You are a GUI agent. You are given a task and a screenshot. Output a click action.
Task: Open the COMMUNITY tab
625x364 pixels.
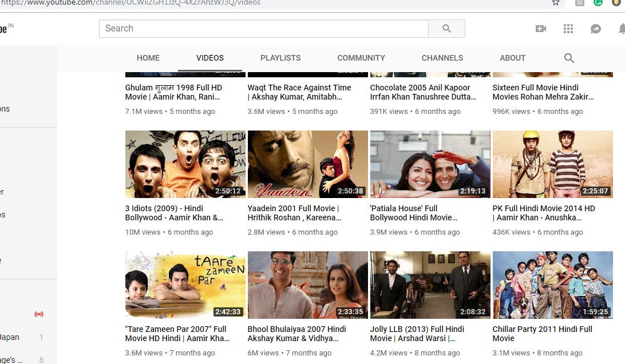click(361, 58)
